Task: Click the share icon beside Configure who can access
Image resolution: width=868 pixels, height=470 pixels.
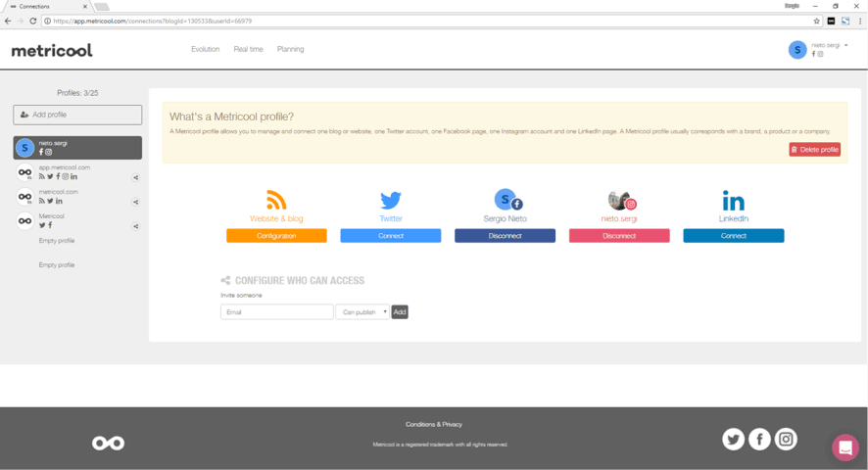Action: (x=225, y=281)
